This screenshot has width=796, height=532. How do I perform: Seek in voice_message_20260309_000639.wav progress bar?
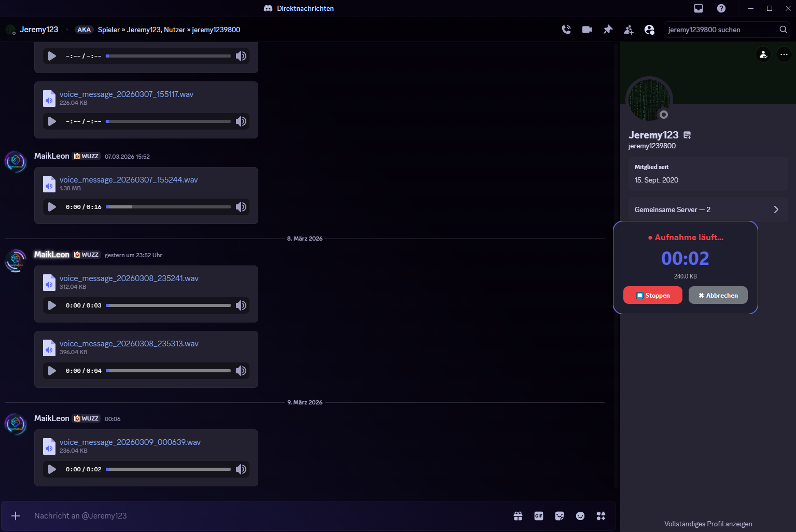coord(168,469)
